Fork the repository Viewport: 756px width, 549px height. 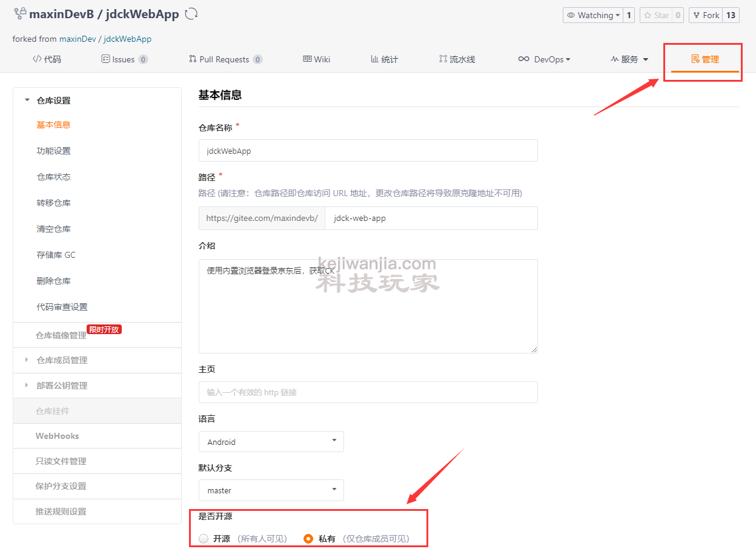tap(706, 15)
